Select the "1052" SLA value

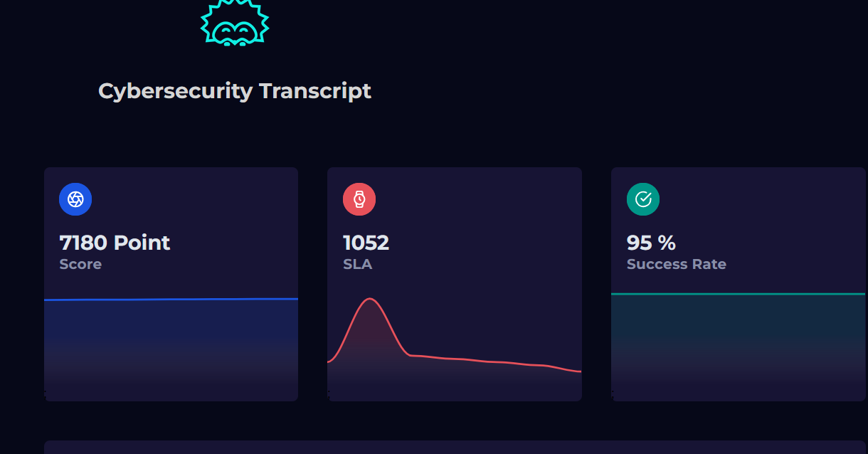(366, 243)
